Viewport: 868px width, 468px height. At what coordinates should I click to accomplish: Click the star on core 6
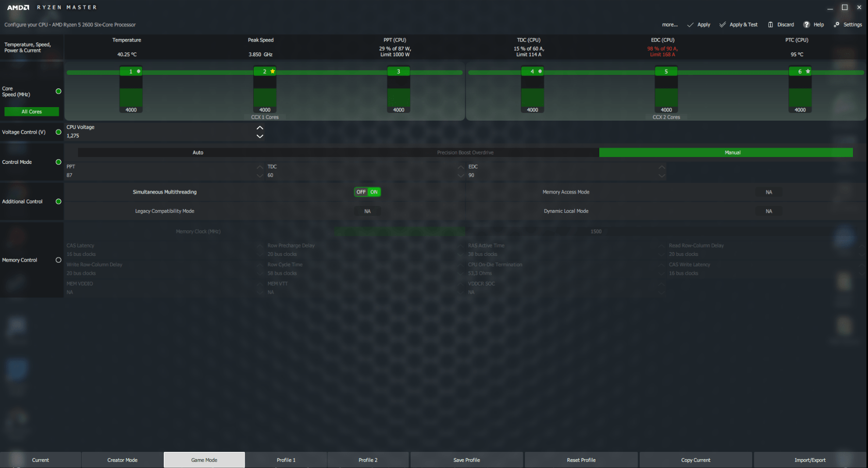808,71
